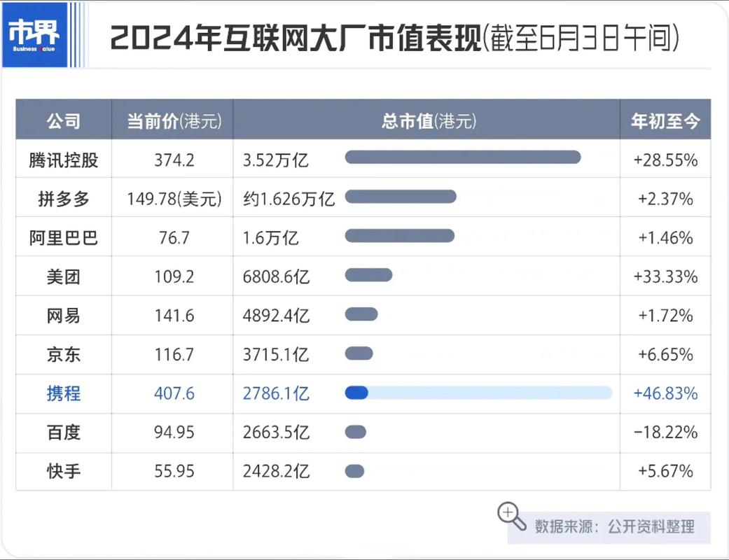Click 网易's price 141.6
The height and width of the screenshot is (560, 729).
(174, 316)
